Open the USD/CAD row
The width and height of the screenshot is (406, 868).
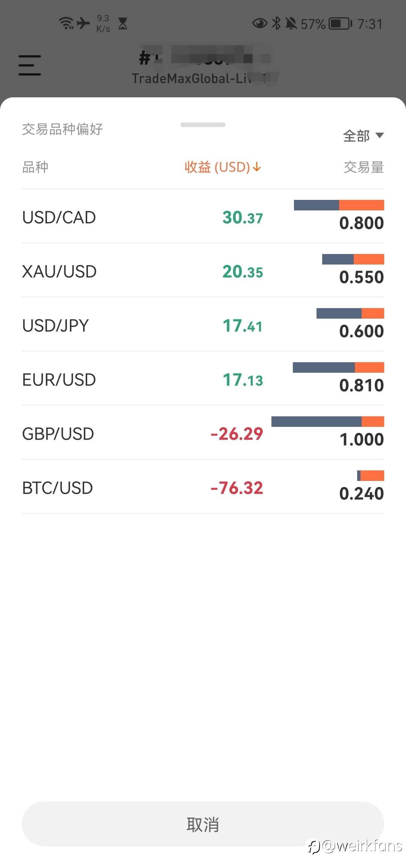[203, 216]
